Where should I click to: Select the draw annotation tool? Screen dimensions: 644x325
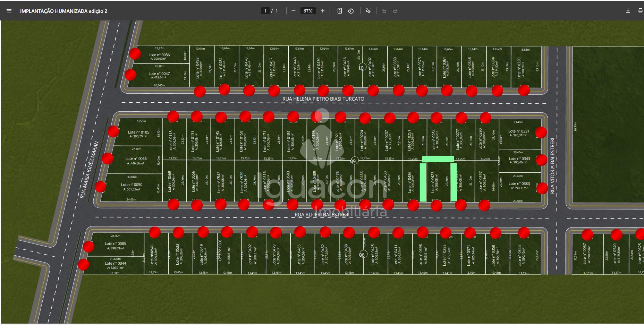point(368,11)
